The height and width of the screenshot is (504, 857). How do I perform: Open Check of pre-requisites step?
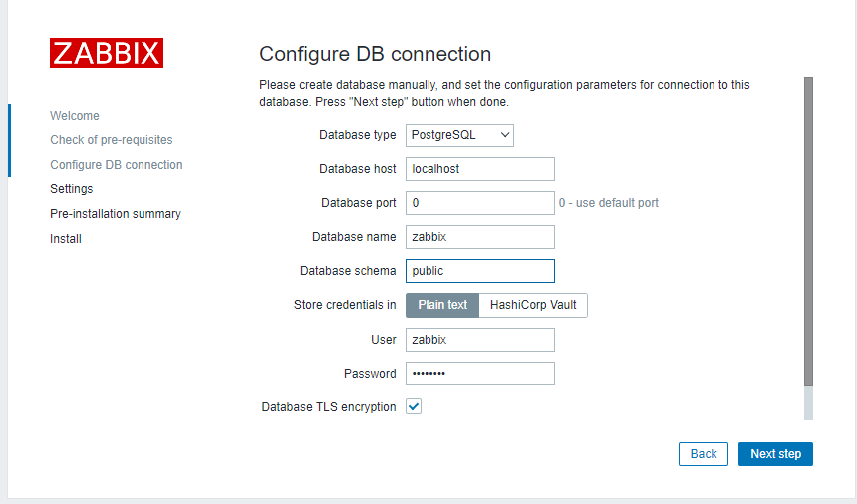pos(111,140)
